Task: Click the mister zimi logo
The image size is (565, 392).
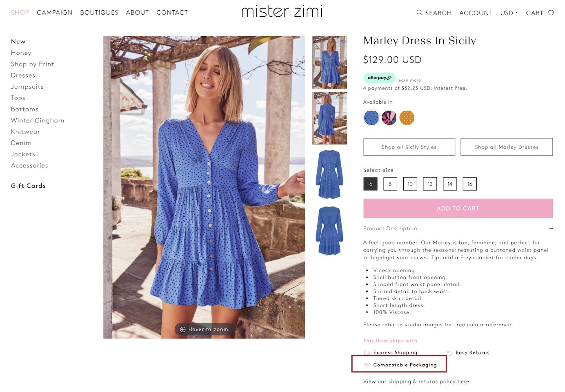Action: (282, 12)
